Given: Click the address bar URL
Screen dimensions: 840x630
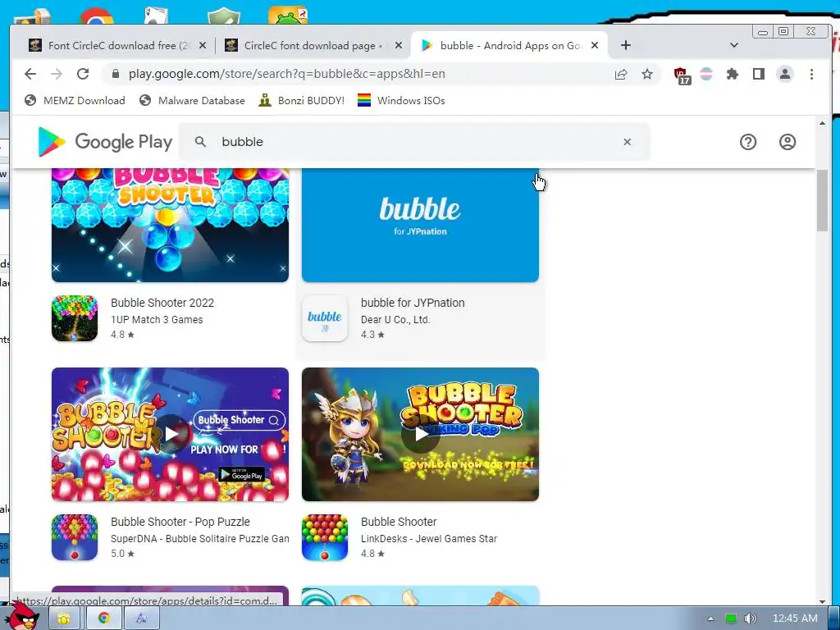Looking at the screenshot, I should point(286,74).
